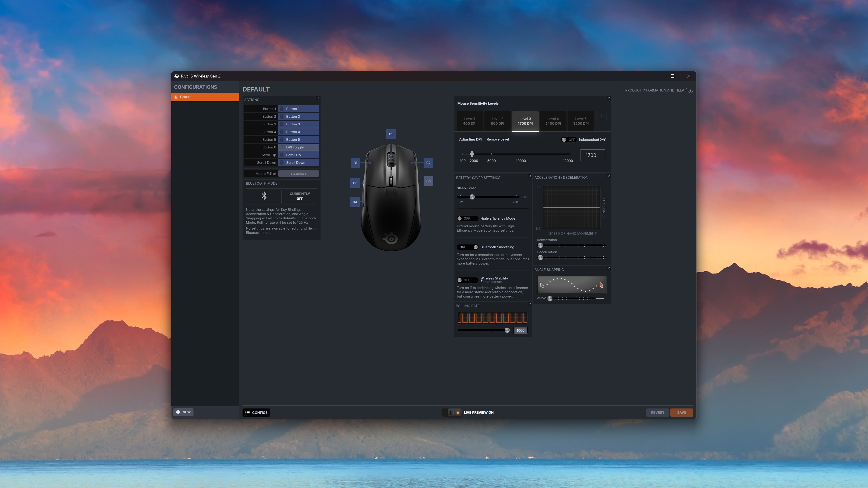
Task: Maximize the Rival 3 Wireless window
Action: [672, 76]
